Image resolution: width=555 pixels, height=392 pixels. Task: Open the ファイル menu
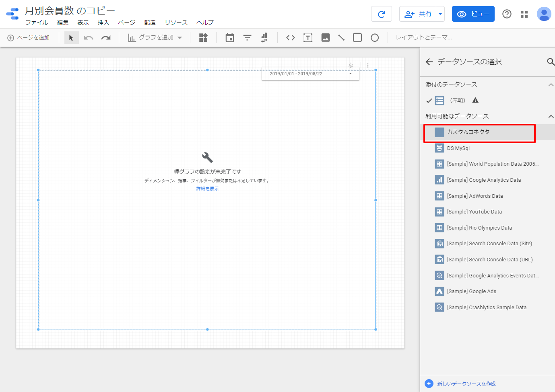pyautogui.click(x=37, y=23)
